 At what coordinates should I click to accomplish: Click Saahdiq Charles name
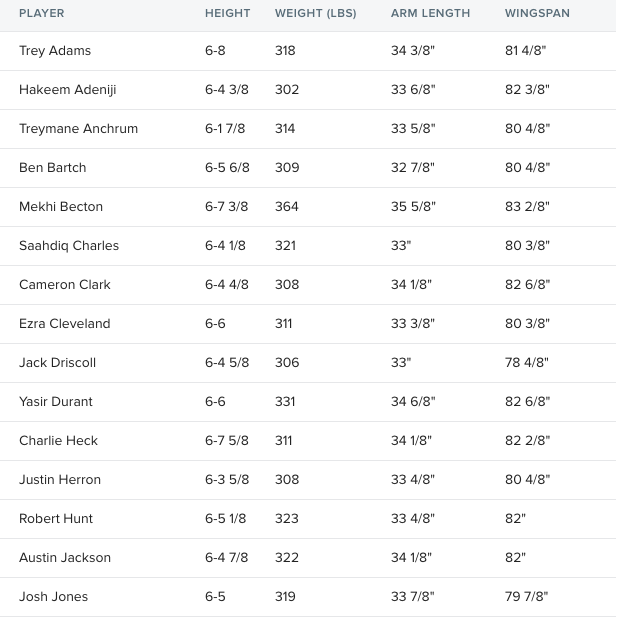[x=69, y=246]
